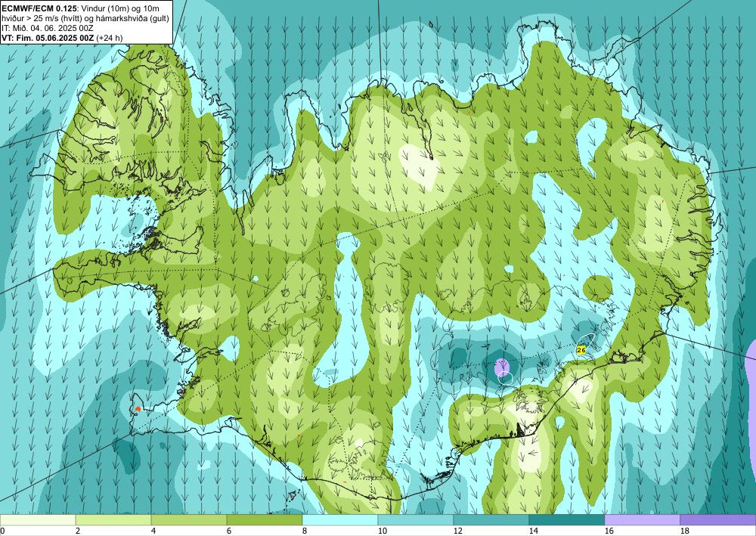Click the "4" scale label
Screen dimensions: 756x536
point(153,531)
